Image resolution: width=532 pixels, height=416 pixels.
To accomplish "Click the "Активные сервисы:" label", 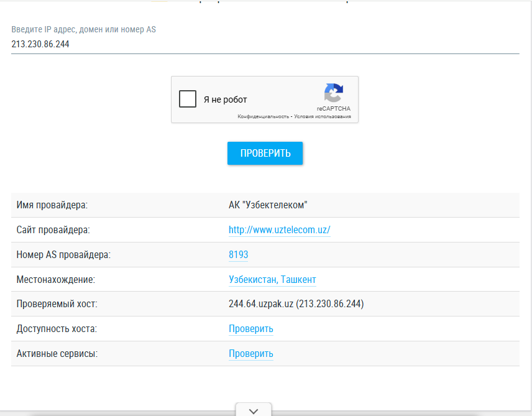I will 57,354.
